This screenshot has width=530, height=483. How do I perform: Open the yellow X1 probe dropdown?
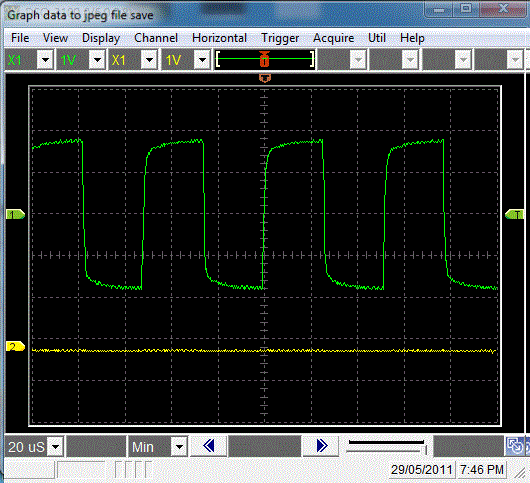(x=149, y=60)
